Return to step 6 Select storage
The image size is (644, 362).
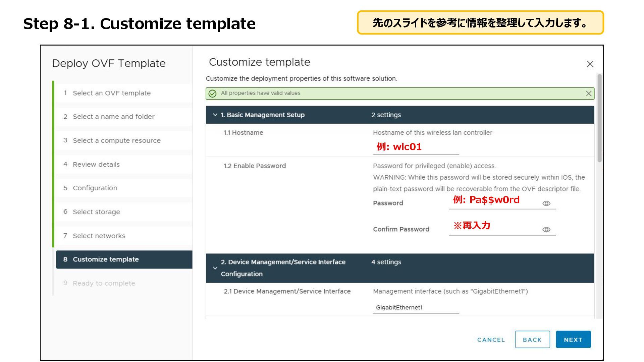click(x=96, y=212)
